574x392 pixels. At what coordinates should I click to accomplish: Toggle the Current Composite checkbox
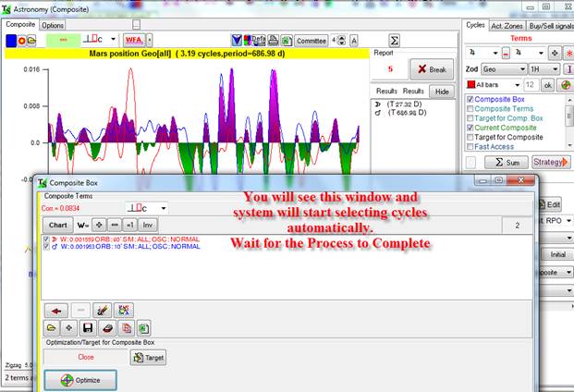point(471,128)
